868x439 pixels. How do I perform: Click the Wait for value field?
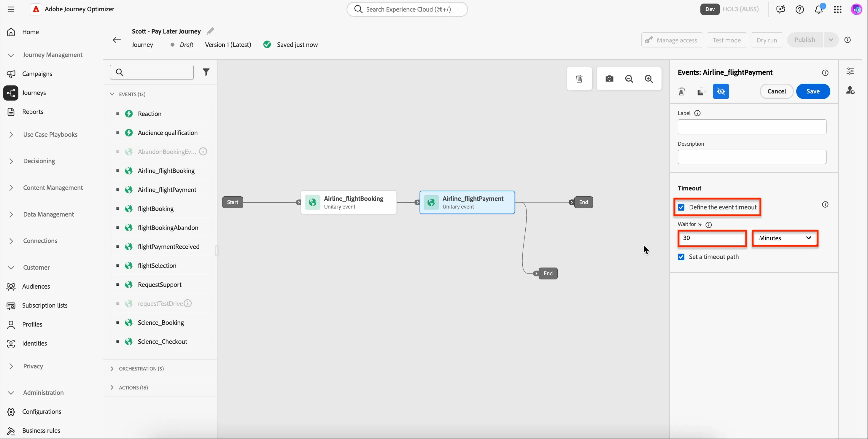[x=712, y=238]
